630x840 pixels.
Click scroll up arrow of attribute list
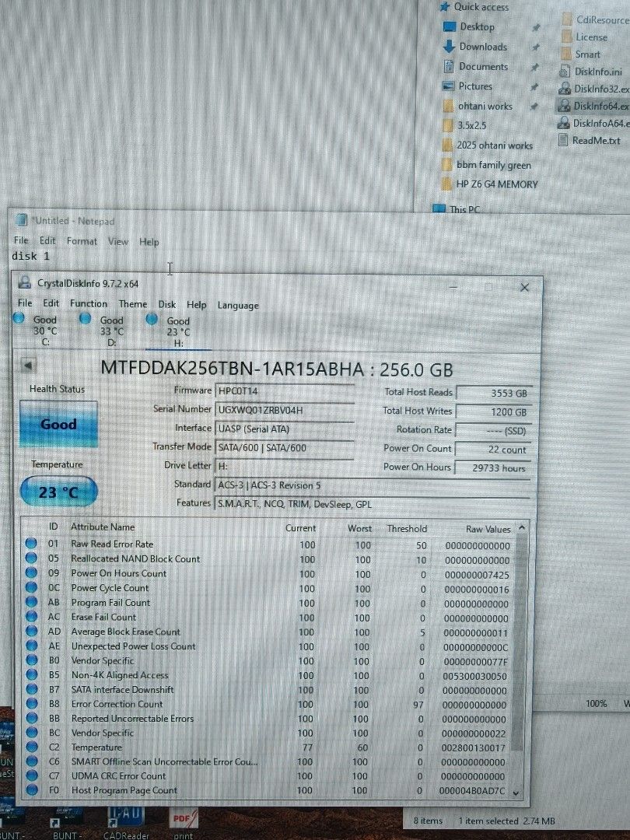[521, 527]
